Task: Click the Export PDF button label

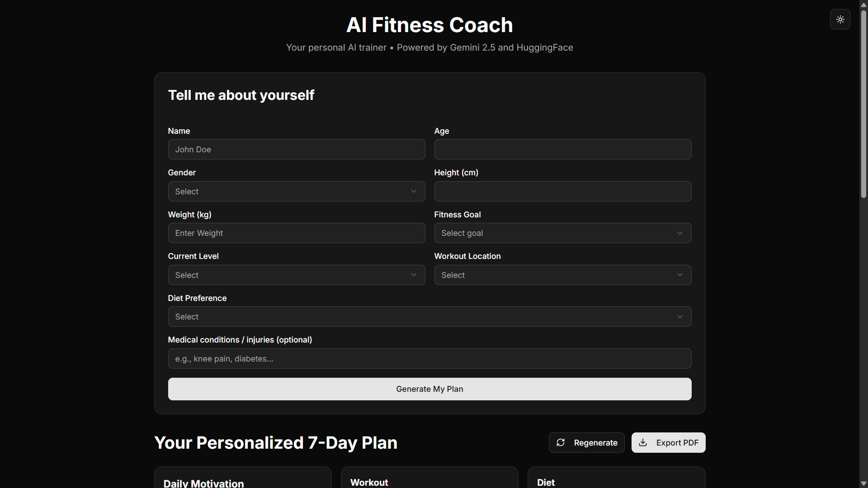Action: point(677,443)
